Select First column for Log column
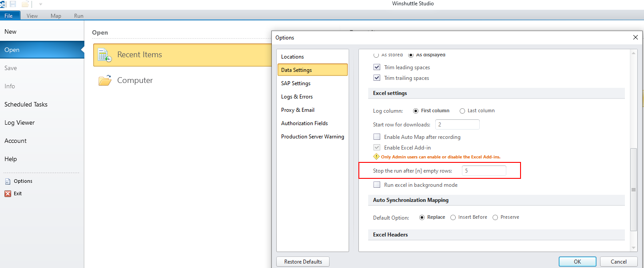The image size is (644, 268). 416,111
